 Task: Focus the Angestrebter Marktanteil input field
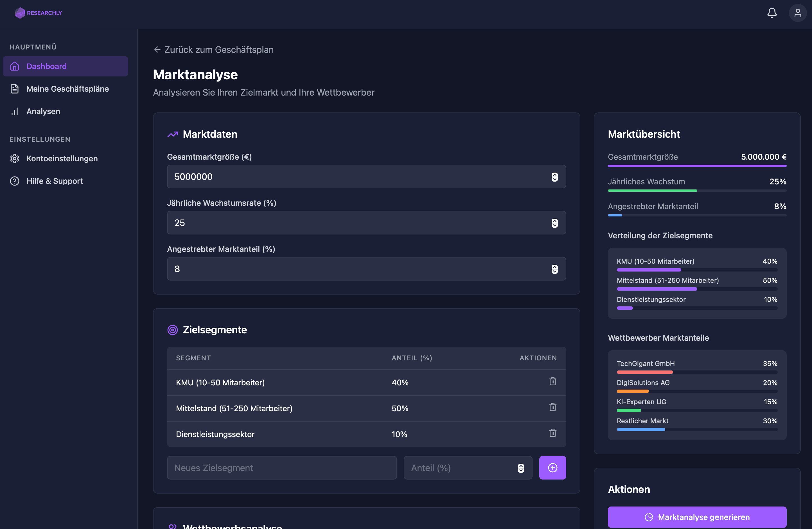366,269
